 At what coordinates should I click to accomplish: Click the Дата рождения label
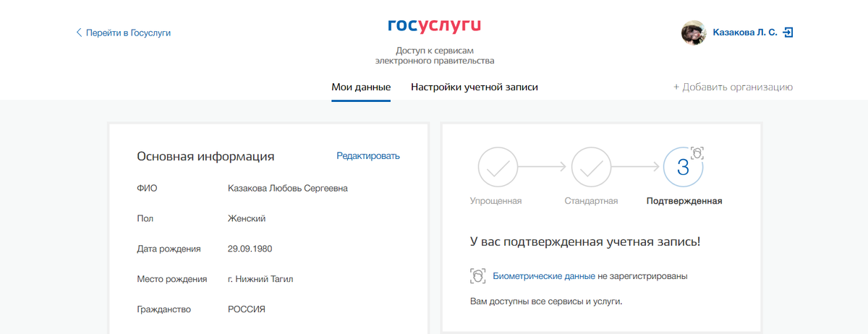[x=169, y=249]
